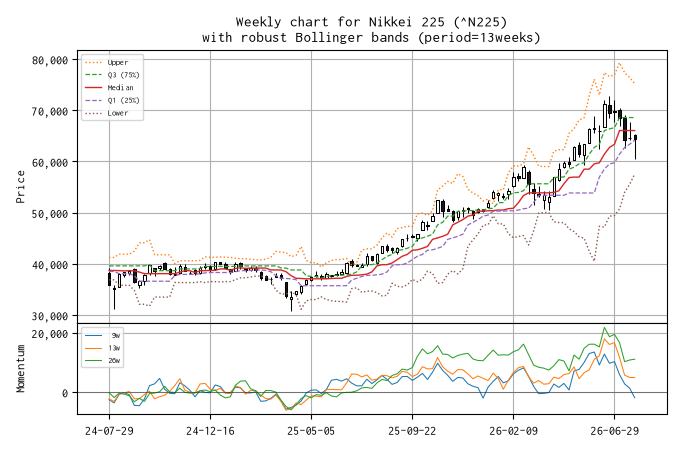
Task: Click the green 26w legend line sample
Action: pos(94,360)
